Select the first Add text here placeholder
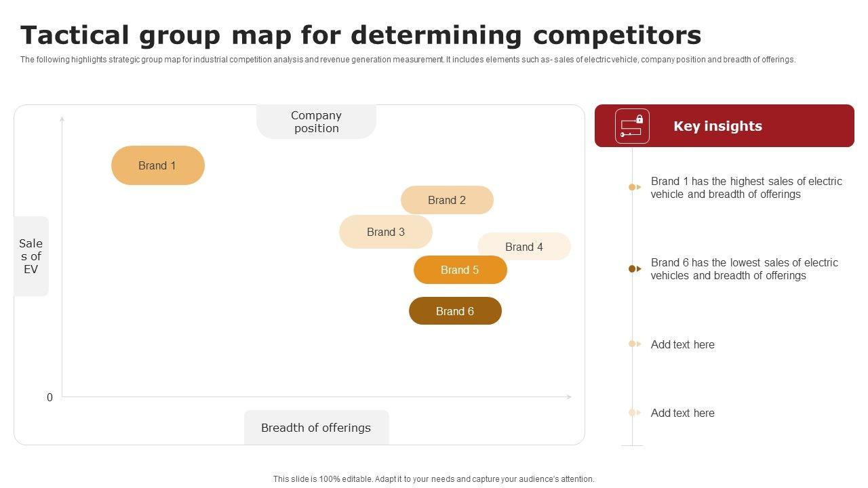The height and width of the screenshot is (488, 868). pyautogui.click(x=682, y=344)
